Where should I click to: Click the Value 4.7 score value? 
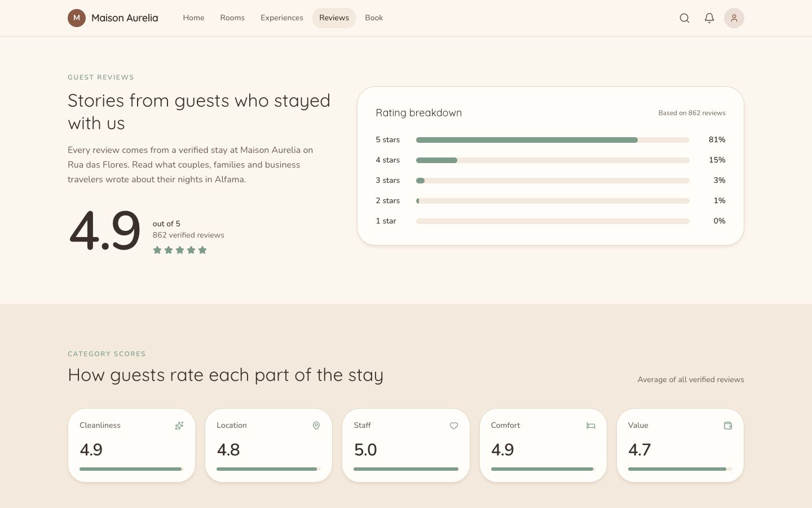click(x=639, y=450)
